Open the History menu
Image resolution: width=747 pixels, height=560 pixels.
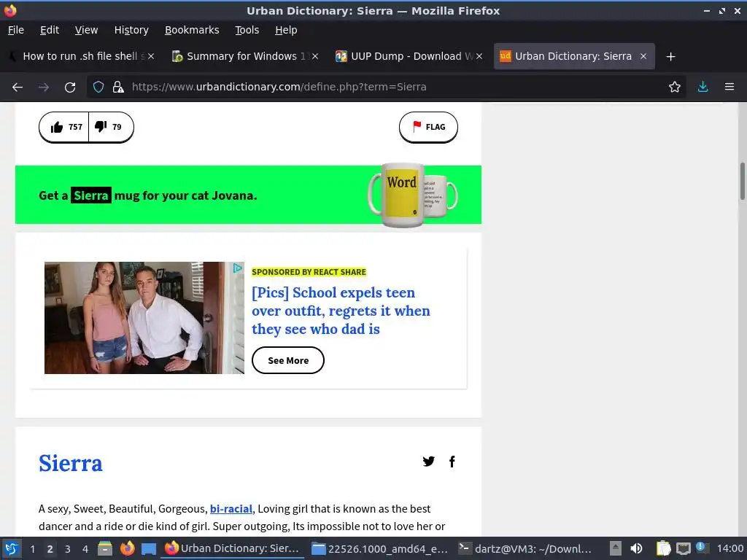pos(131,30)
